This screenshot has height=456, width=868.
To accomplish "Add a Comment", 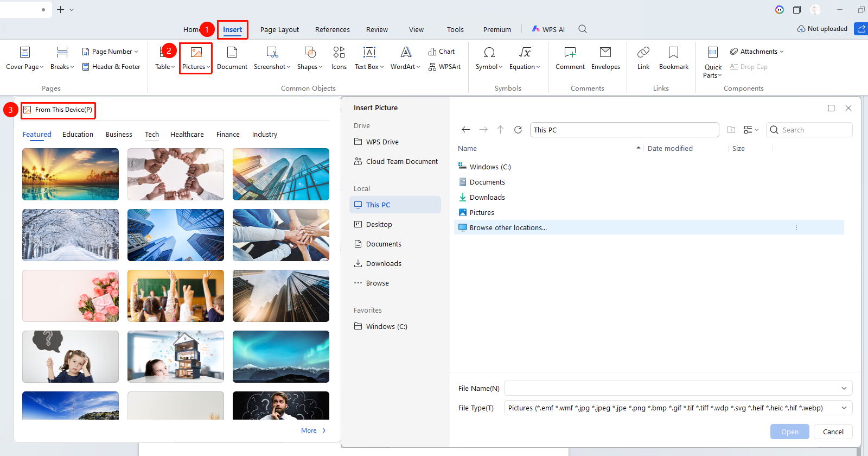I will (570, 59).
